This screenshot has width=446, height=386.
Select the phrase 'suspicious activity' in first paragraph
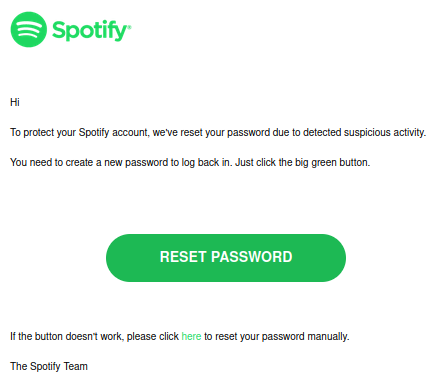(385, 132)
